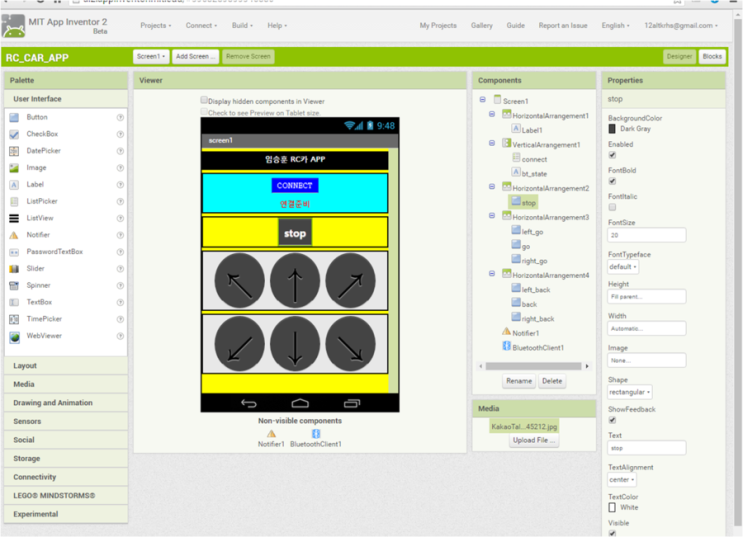Click the Text property input field
This screenshot has height=537, width=743.
click(646, 448)
